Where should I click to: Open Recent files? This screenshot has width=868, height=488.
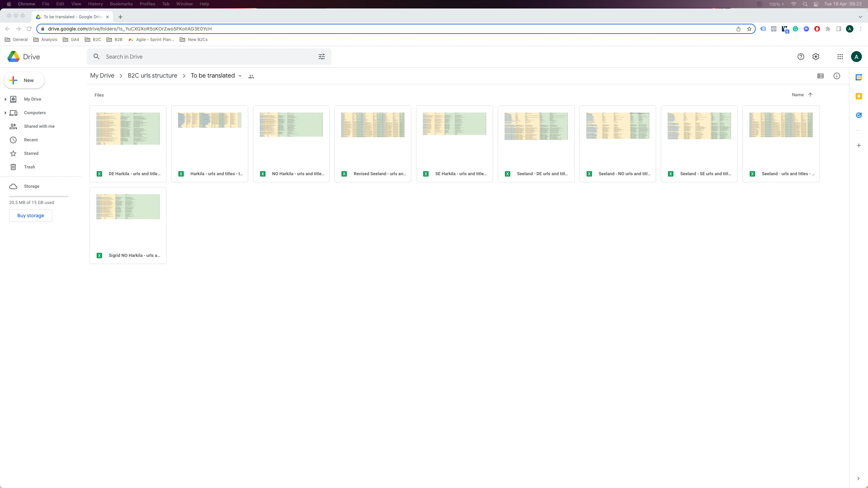[31, 140]
